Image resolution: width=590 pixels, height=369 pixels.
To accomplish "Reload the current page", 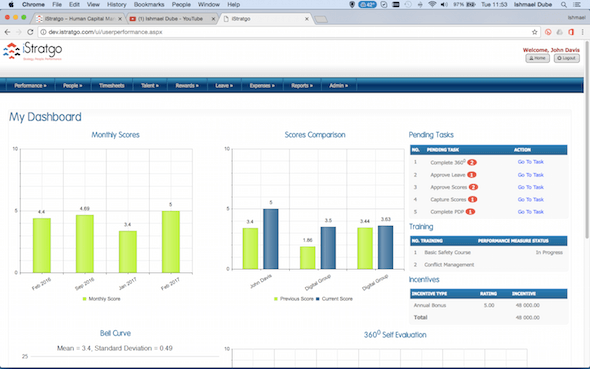I will [x=30, y=32].
